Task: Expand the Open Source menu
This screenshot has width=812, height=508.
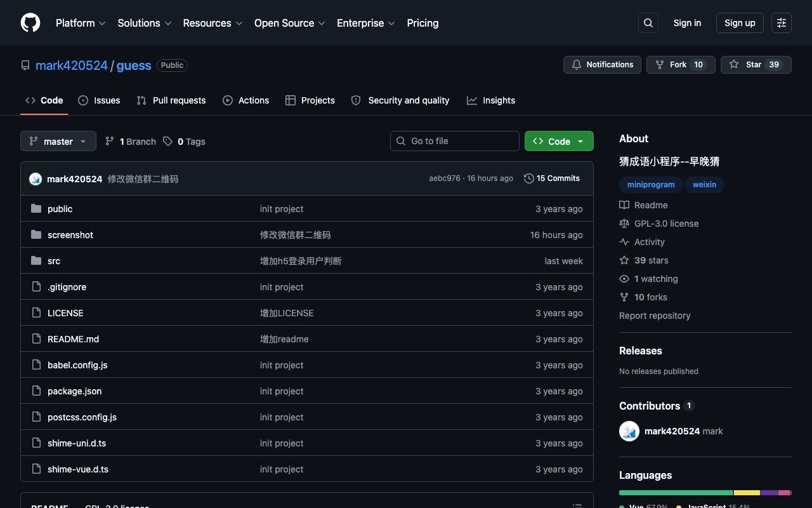Action: pos(290,23)
